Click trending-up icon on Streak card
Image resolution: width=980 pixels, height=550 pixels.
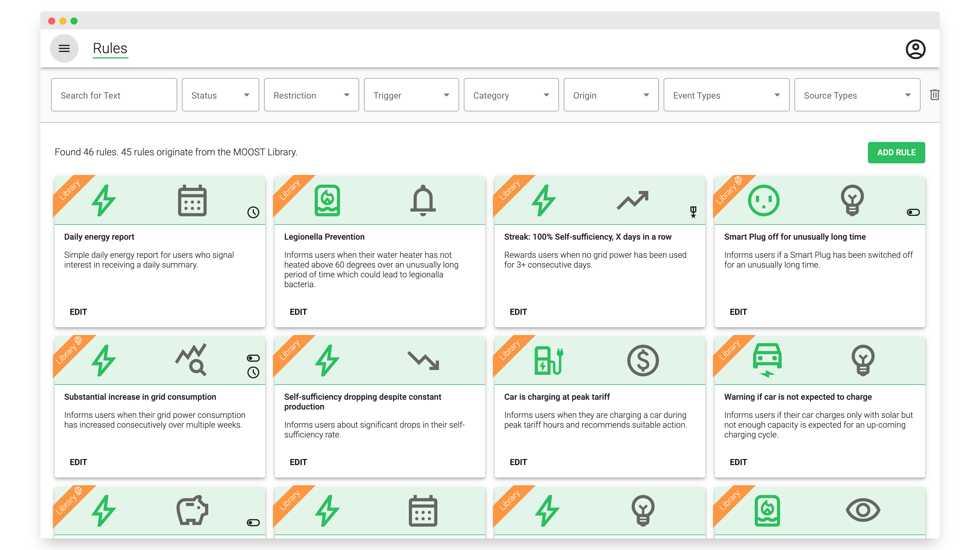click(632, 200)
